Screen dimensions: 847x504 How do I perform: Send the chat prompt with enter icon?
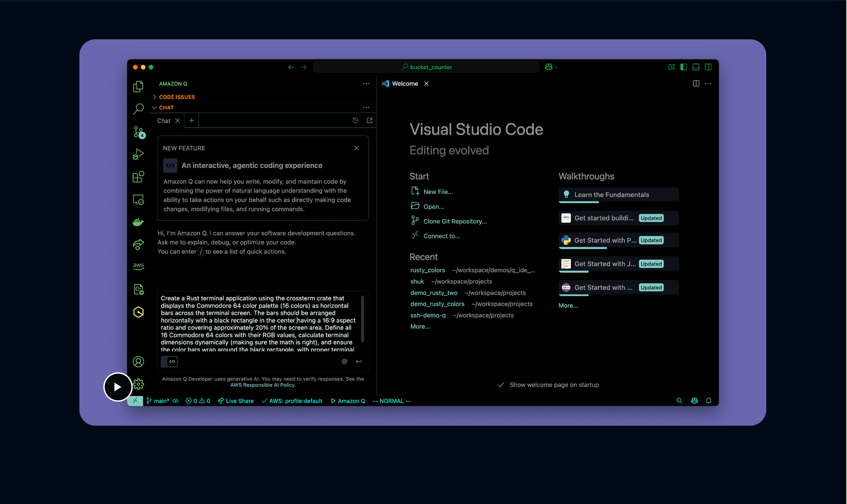click(x=359, y=362)
